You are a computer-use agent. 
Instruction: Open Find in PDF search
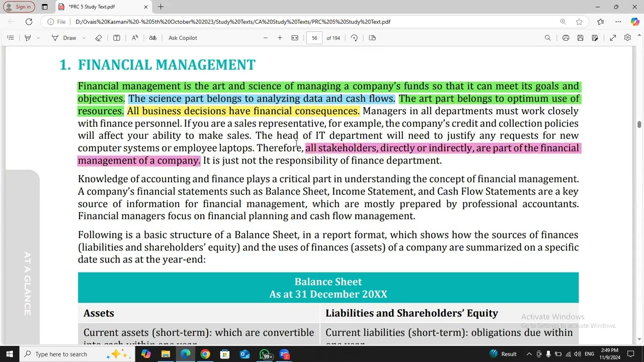point(548,38)
